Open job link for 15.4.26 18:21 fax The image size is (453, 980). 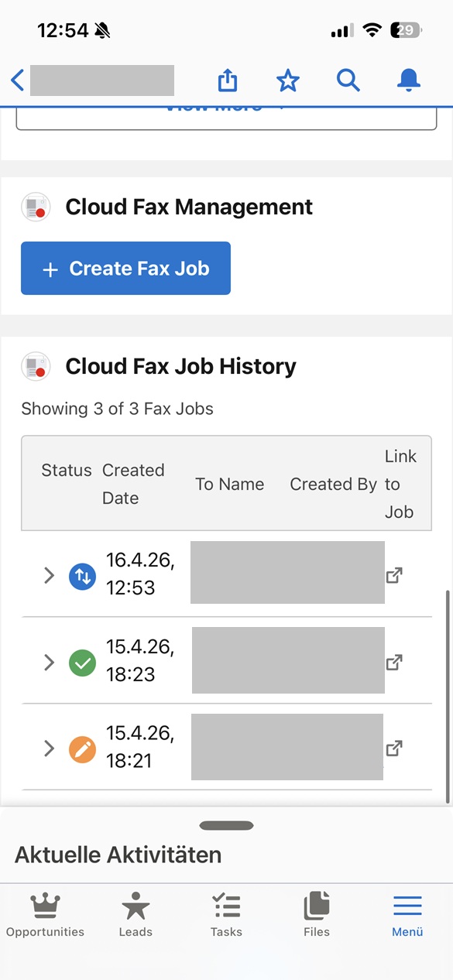[x=394, y=748]
